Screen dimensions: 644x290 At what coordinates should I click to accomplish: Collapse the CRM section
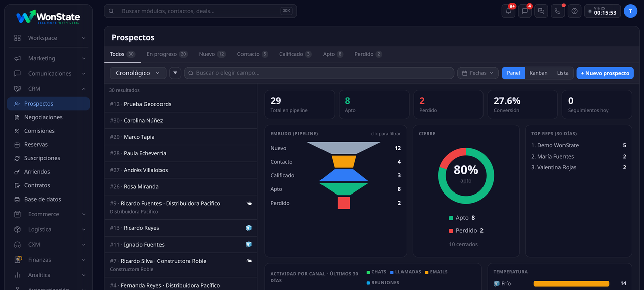click(x=48, y=89)
